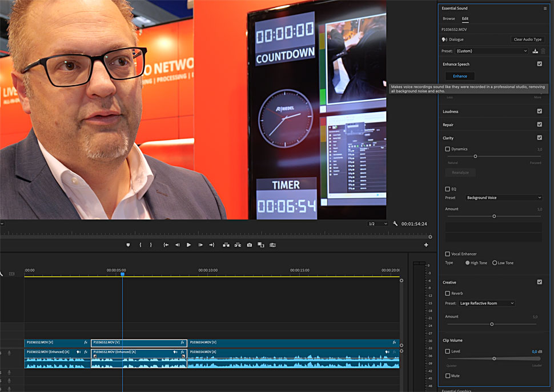Open the top Preset (Custom) dropdown
This screenshot has height=392, width=554.
[x=492, y=51]
